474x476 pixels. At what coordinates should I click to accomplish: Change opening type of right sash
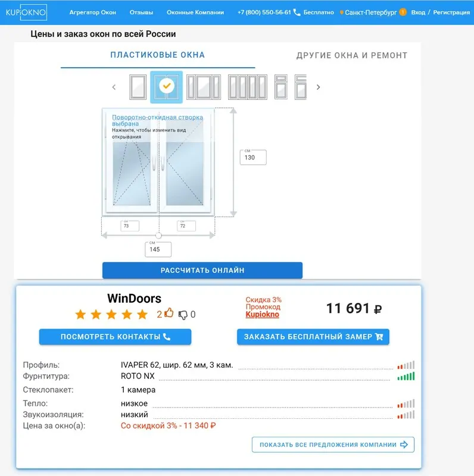point(185,174)
